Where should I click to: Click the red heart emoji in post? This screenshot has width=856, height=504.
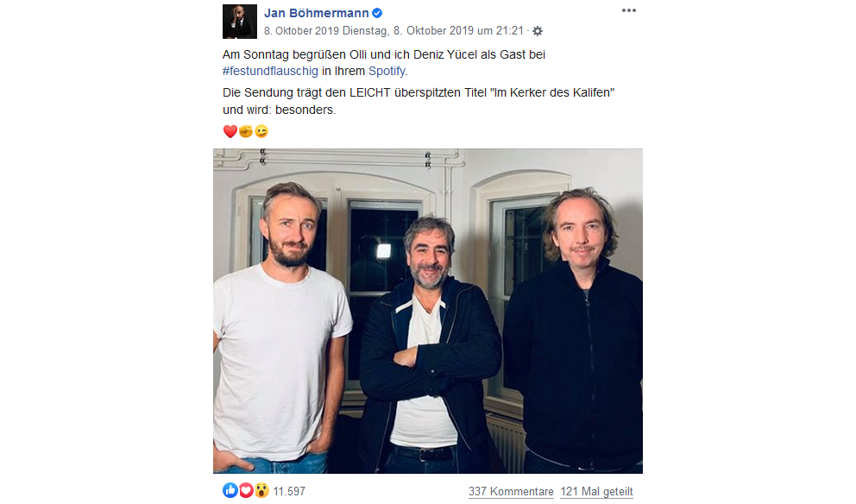230,131
